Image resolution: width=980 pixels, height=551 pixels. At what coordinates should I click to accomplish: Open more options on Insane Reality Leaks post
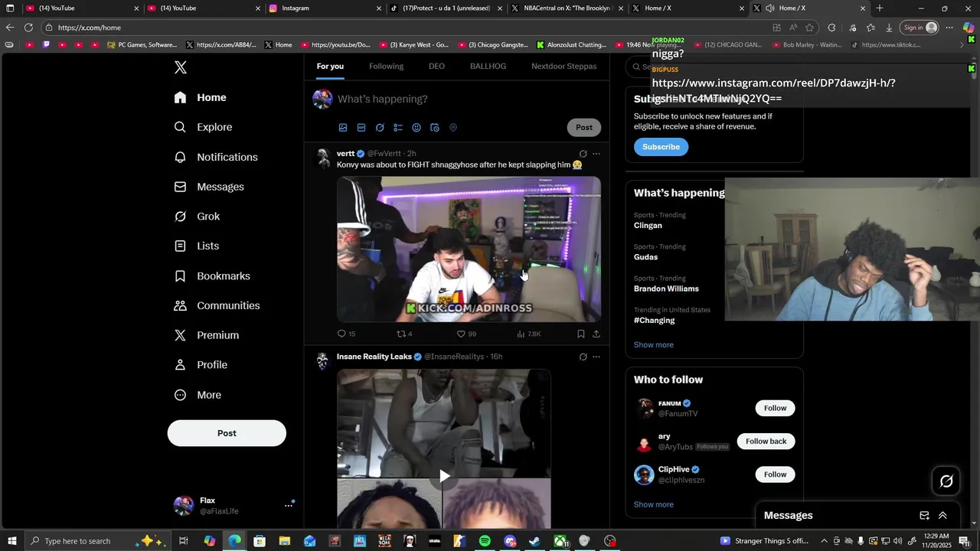pos(596,357)
